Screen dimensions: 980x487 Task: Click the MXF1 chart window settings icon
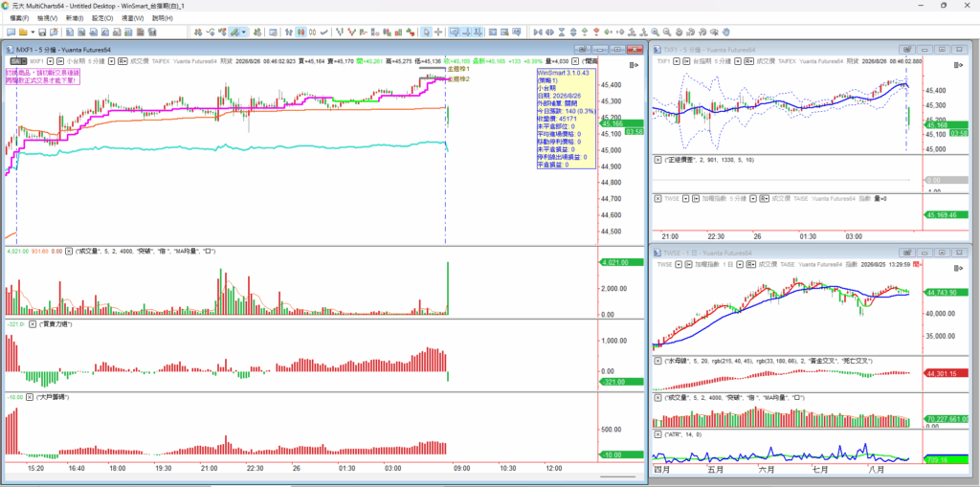583,49
